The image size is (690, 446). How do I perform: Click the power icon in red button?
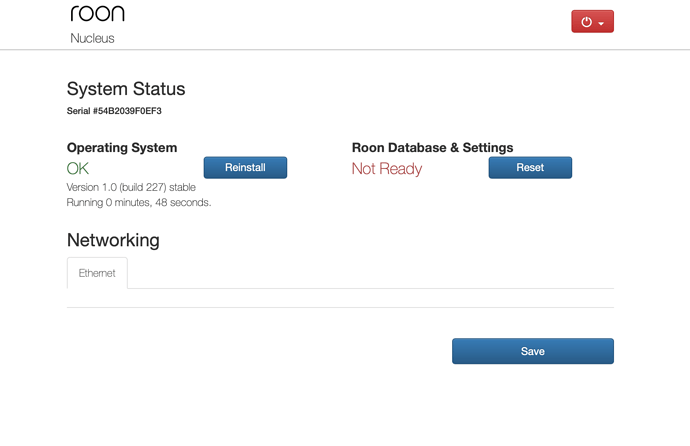pos(586,22)
